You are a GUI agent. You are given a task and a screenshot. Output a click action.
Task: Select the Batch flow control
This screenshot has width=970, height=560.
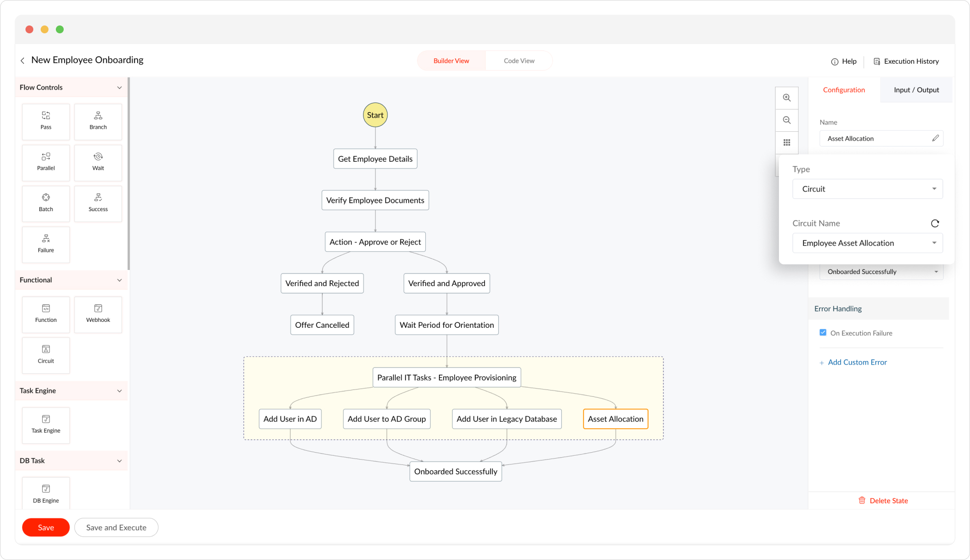(x=46, y=203)
